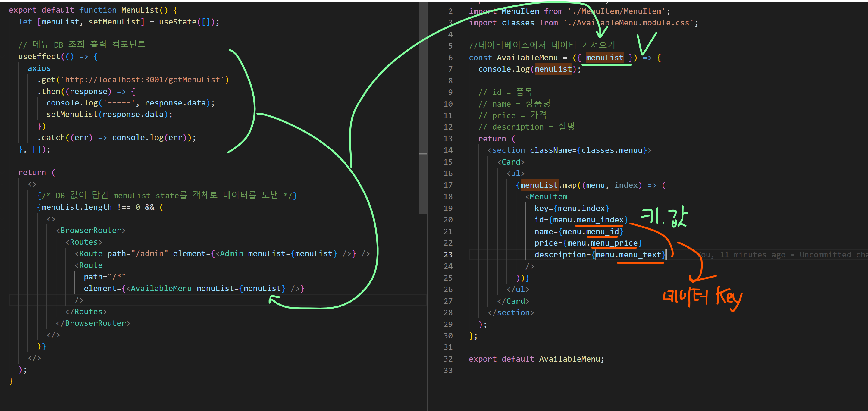Click menu_text in description prop

(x=640, y=255)
